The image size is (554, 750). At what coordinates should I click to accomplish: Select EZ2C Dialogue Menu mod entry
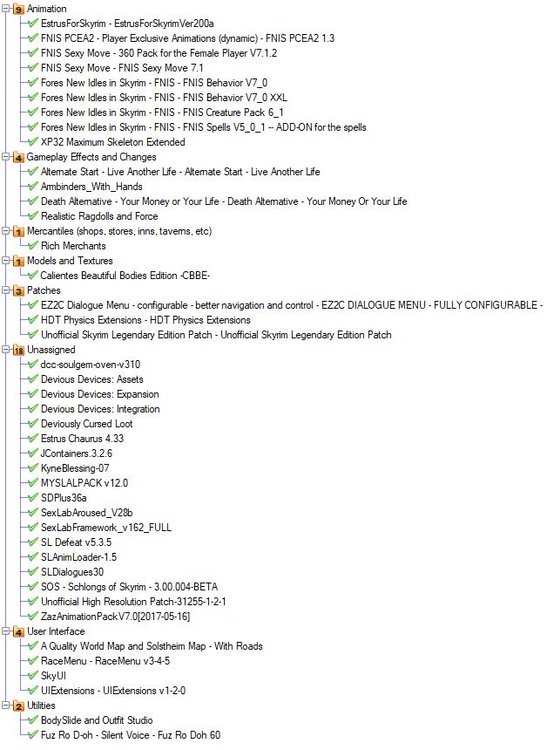click(292, 305)
